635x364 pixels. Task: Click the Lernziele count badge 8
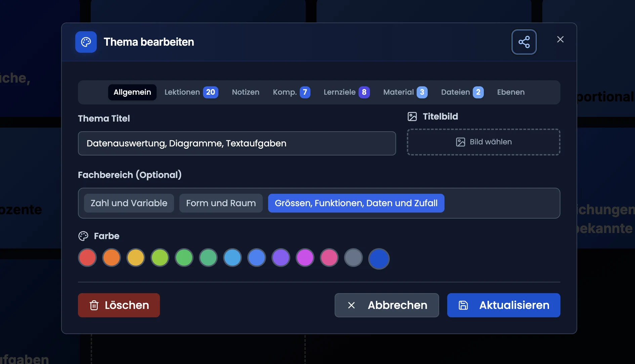pyautogui.click(x=364, y=92)
